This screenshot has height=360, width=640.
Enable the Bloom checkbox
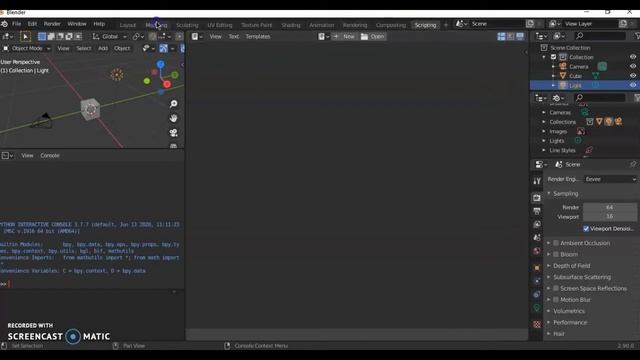click(x=556, y=254)
